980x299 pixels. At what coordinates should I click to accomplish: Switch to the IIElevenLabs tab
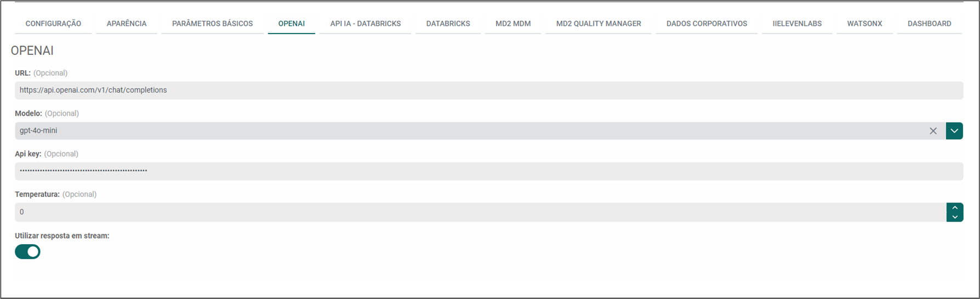click(x=797, y=24)
